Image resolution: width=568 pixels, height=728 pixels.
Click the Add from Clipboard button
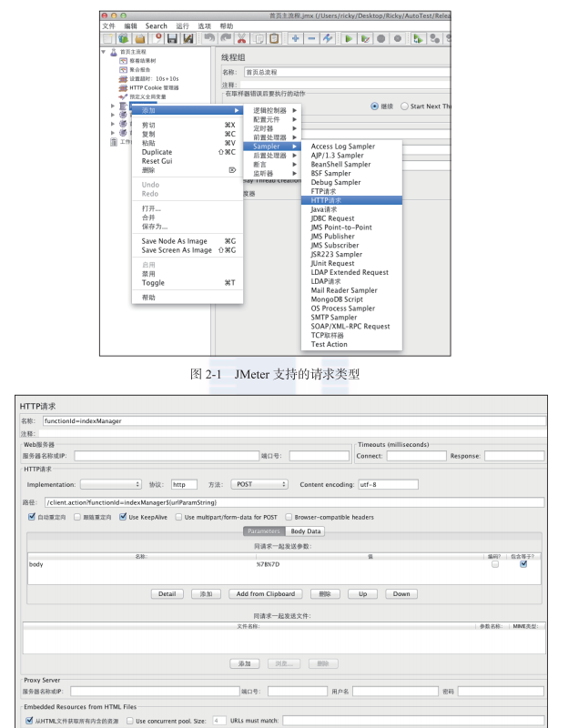266,594
